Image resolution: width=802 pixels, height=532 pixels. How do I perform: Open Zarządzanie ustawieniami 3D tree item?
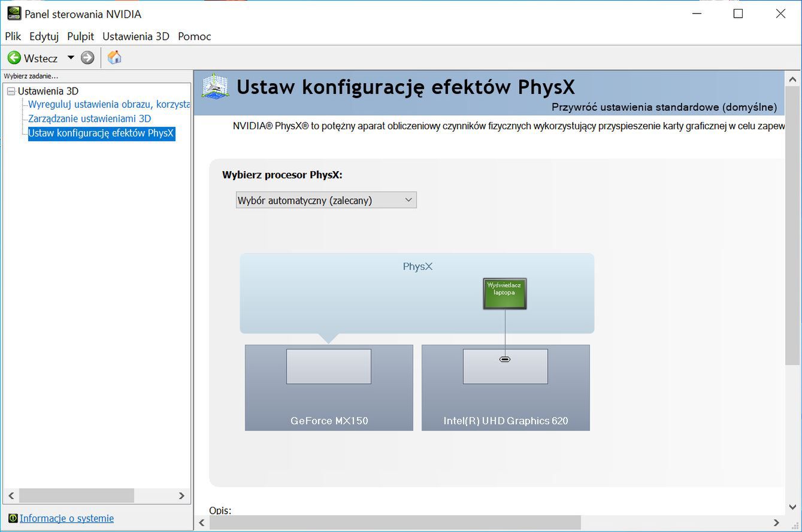[90, 118]
